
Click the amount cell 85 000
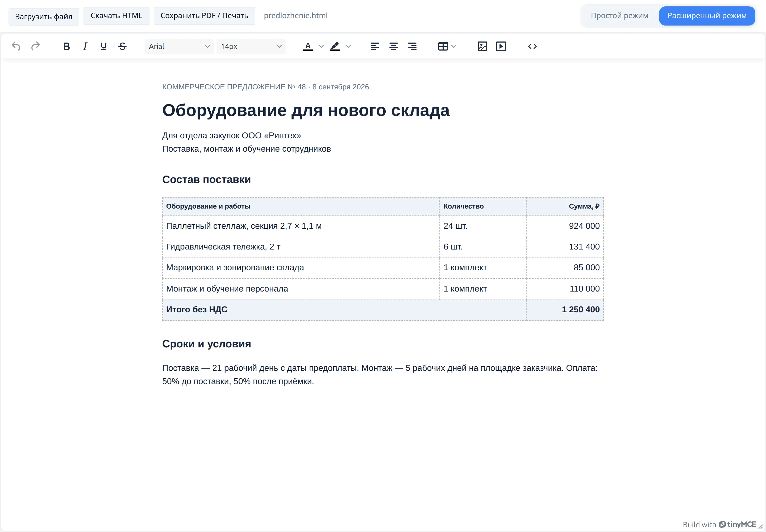point(565,268)
